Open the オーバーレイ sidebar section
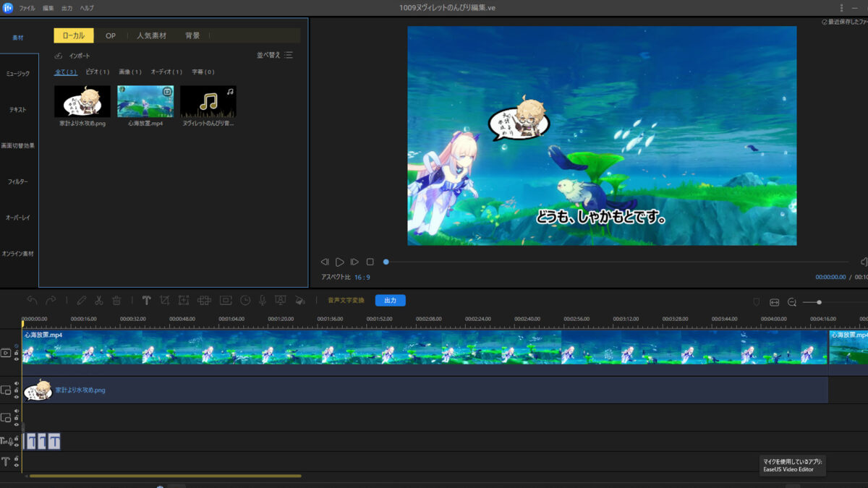Viewport: 868px width, 488px height. click(18, 218)
